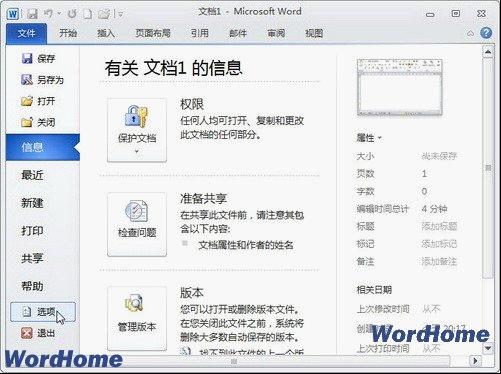Click the document preview thumbnail

click(x=400, y=87)
